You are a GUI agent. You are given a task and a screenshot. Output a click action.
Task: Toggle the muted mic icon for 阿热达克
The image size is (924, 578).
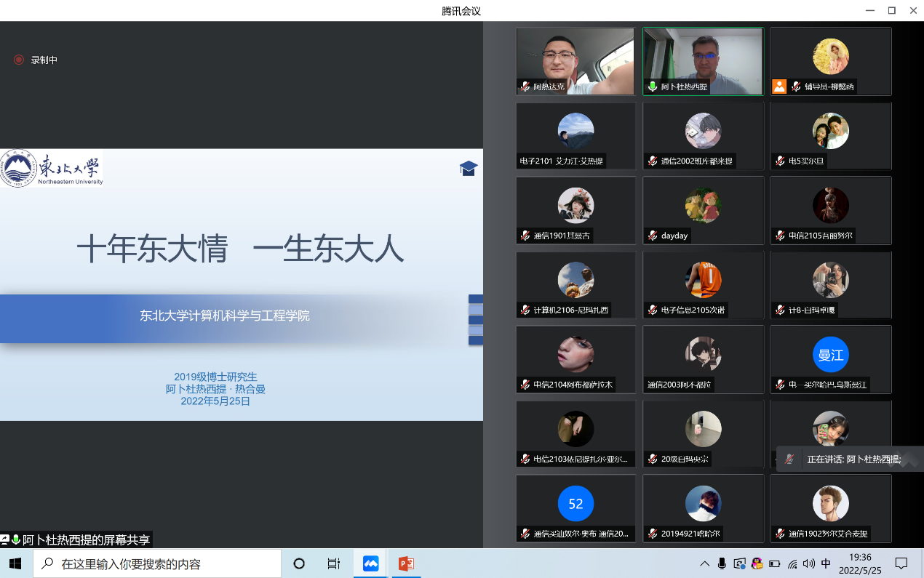525,87
